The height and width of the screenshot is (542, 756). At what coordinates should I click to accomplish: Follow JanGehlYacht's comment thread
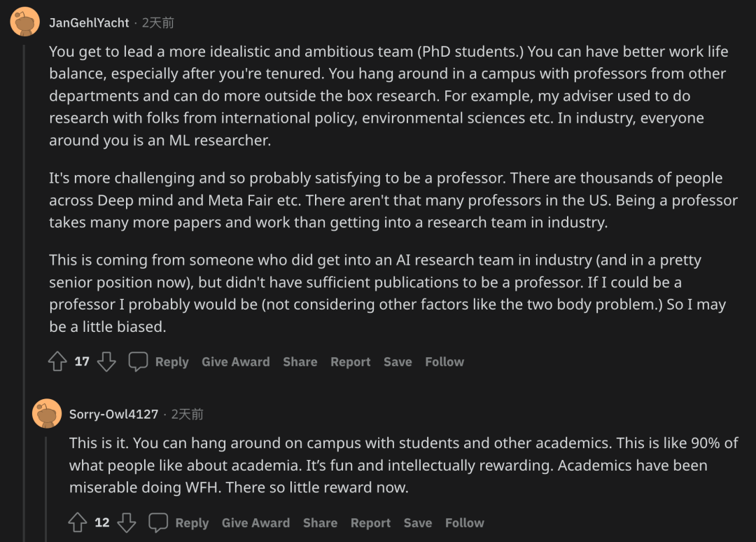point(444,362)
